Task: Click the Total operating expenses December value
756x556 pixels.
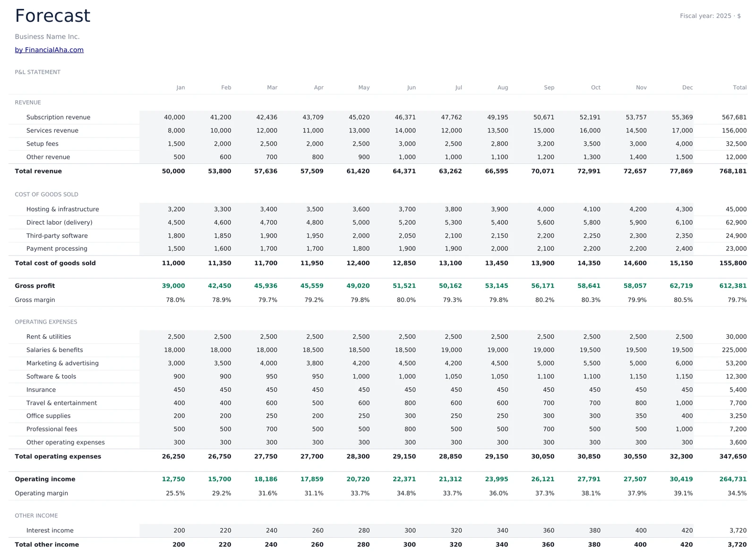Action: [x=680, y=456]
